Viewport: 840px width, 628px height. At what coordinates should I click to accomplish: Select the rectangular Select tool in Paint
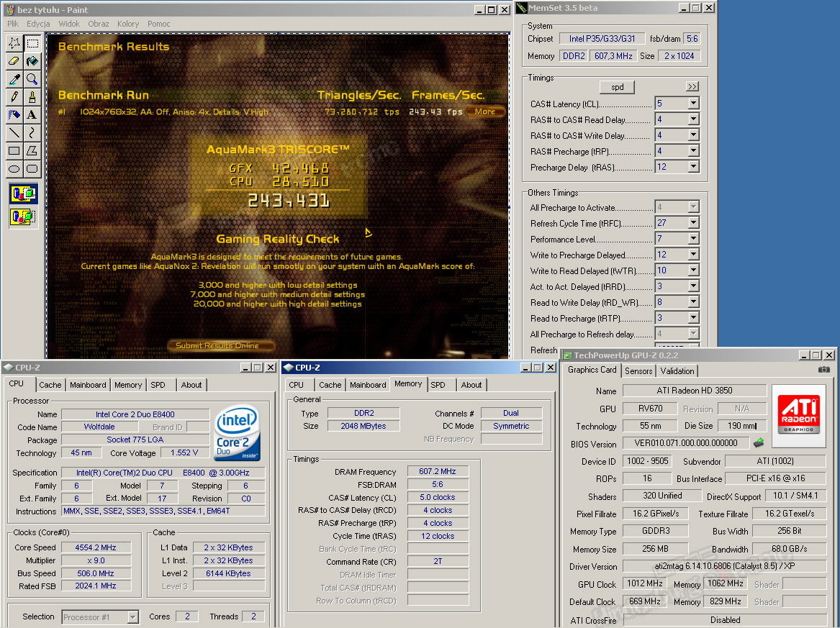pyautogui.click(x=32, y=43)
